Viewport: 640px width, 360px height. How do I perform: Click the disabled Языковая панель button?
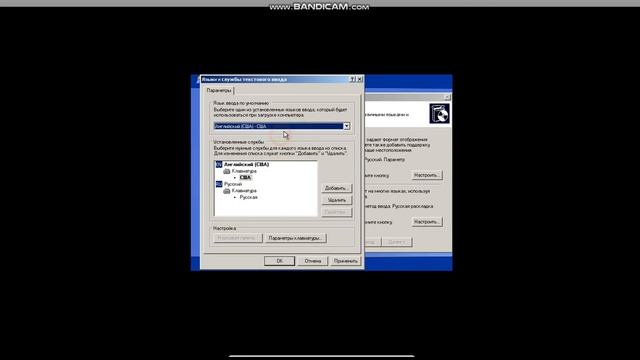pos(238,238)
